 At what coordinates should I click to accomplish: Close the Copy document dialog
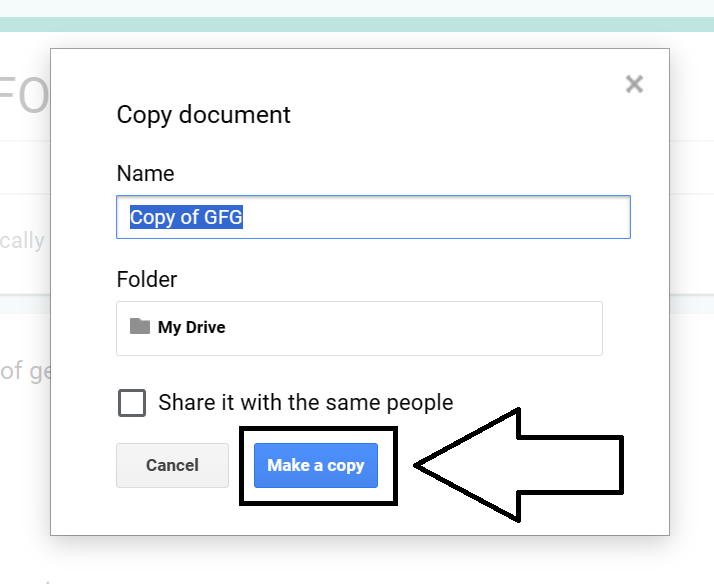[634, 84]
